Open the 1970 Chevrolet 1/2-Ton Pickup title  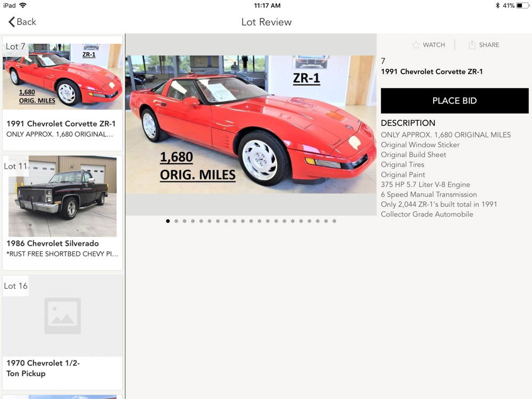(43, 368)
